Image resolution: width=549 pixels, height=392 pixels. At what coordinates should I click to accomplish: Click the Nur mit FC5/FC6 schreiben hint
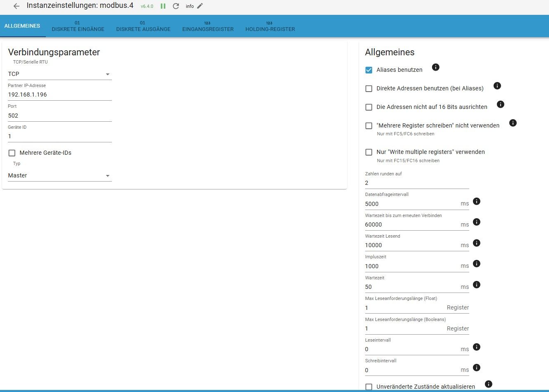point(406,134)
